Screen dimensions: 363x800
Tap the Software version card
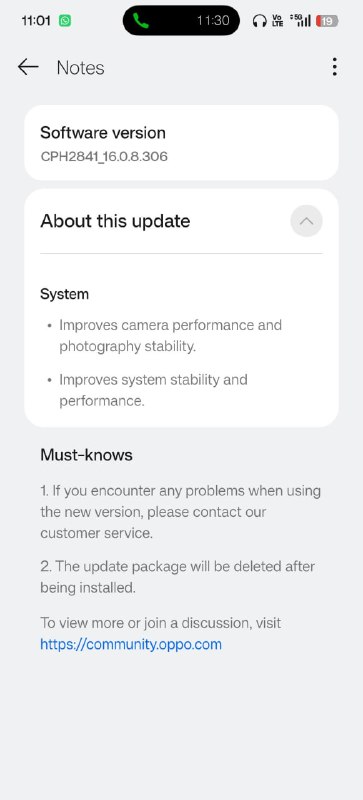coord(181,143)
